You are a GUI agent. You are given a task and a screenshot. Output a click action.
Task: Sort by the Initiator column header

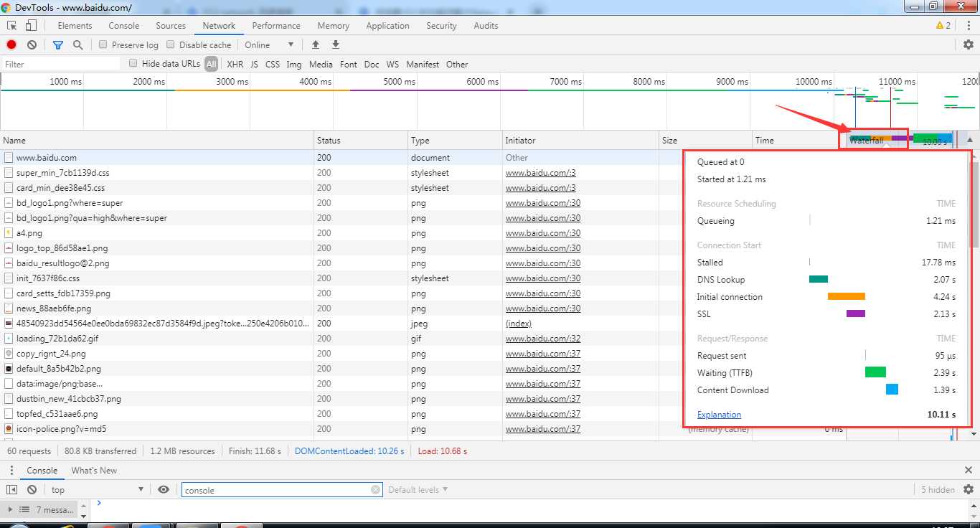click(x=580, y=140)
